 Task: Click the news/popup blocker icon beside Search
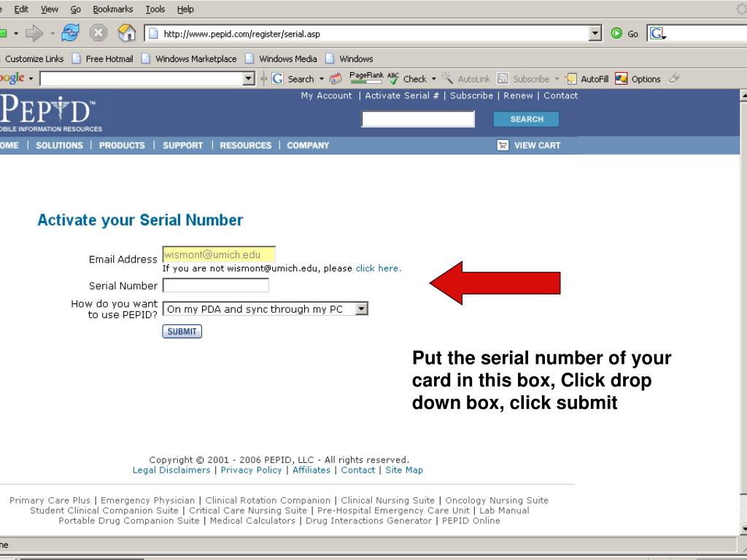coord(336,79)
